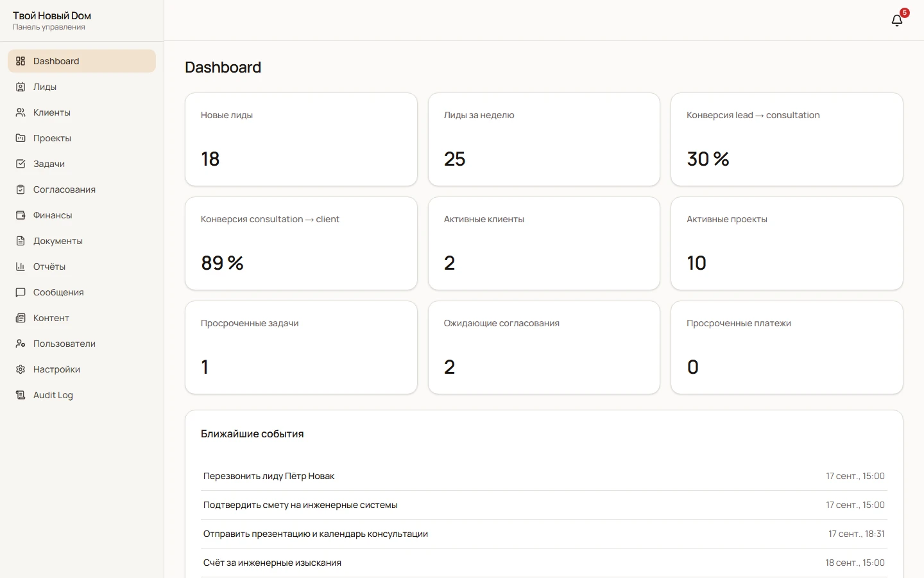Select the Финансы sidebar entry
The width and height of the screenshot is (924, 578).
point(81,215)
